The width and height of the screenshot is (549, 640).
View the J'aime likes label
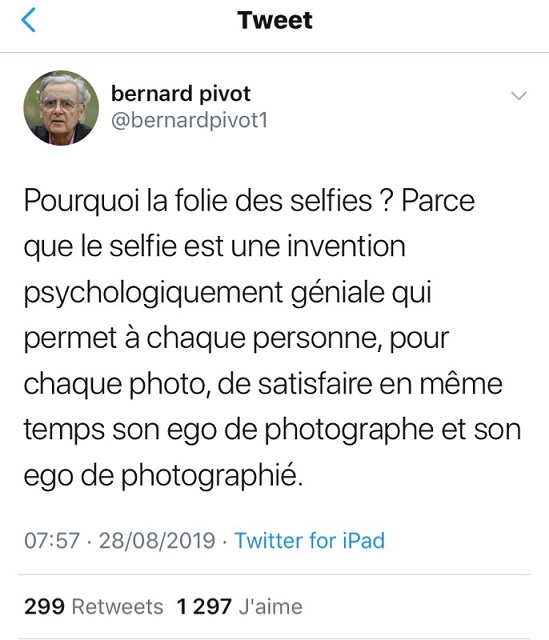click(x=271, y=606)
